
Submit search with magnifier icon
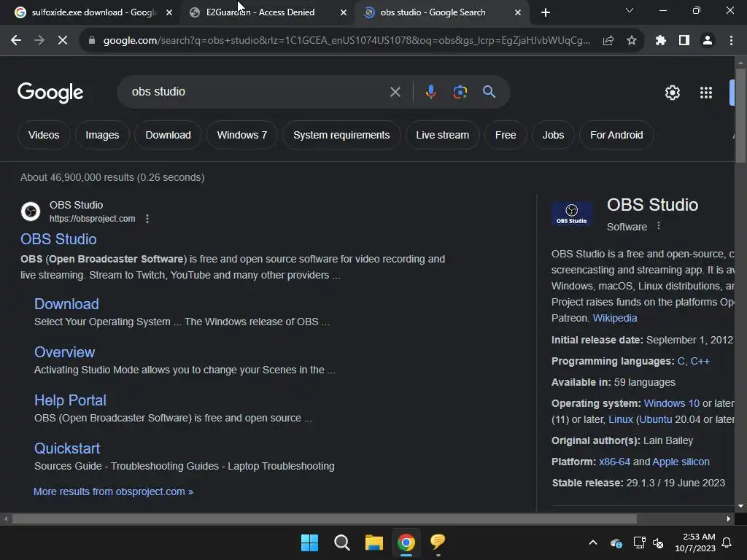pyautogui.click(x=489, y=92)
